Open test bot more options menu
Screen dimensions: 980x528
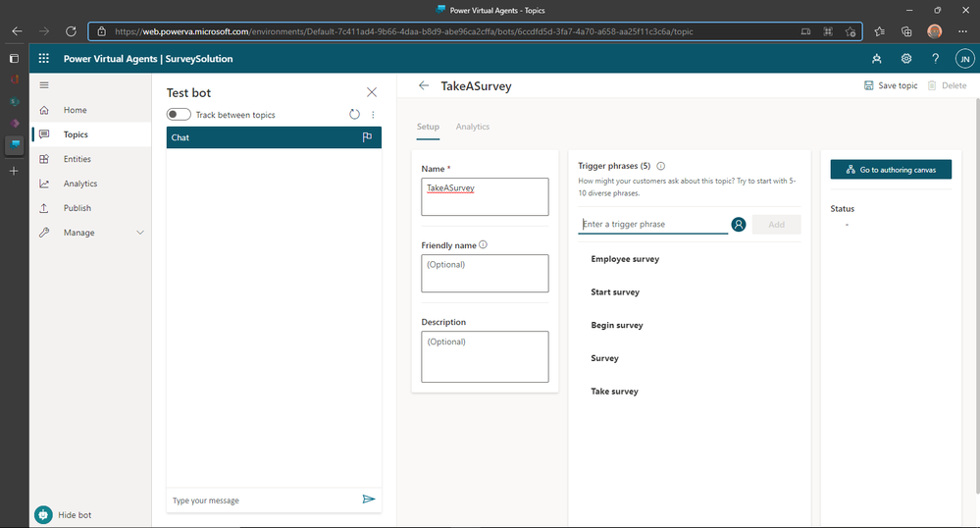pos(373,115)
